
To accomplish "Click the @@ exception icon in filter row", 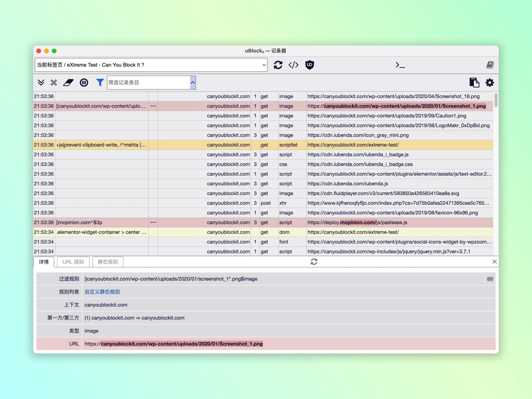I will click(490, 279).
